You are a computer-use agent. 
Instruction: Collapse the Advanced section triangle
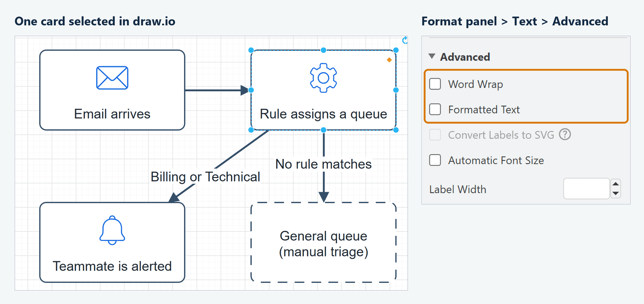pos(432,56)
